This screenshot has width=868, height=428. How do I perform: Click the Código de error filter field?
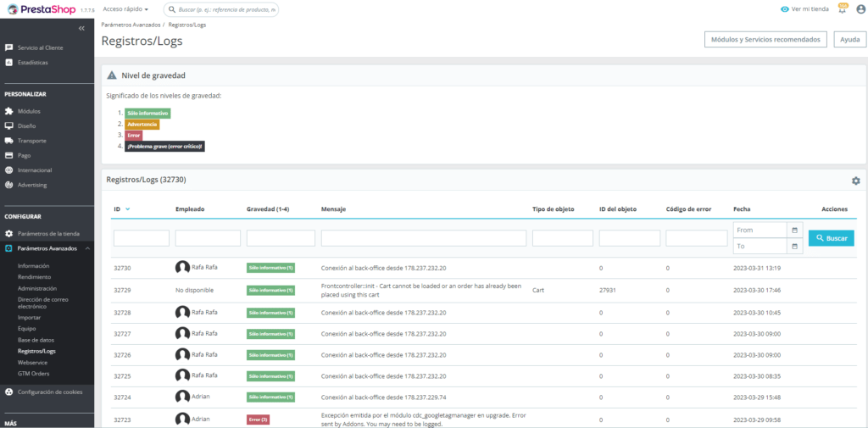(697, 238)
